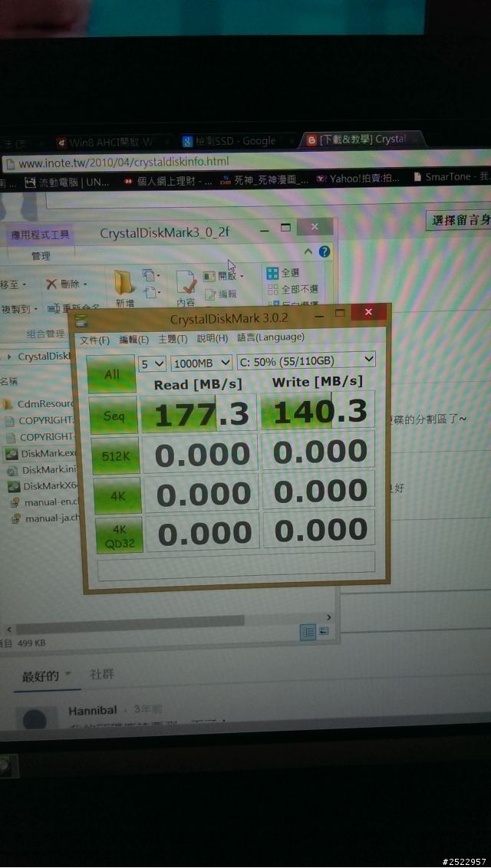The width and height of the screenshot is (491, 868).
Task: Click the 選擇留言身 button on webpage
Action: (x=459, y=220)
